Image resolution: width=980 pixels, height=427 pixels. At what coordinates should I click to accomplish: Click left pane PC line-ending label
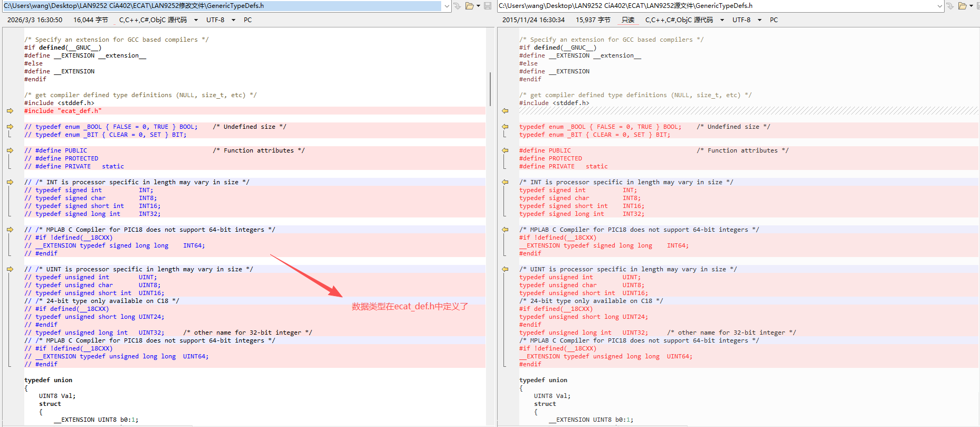coord(248,20)
